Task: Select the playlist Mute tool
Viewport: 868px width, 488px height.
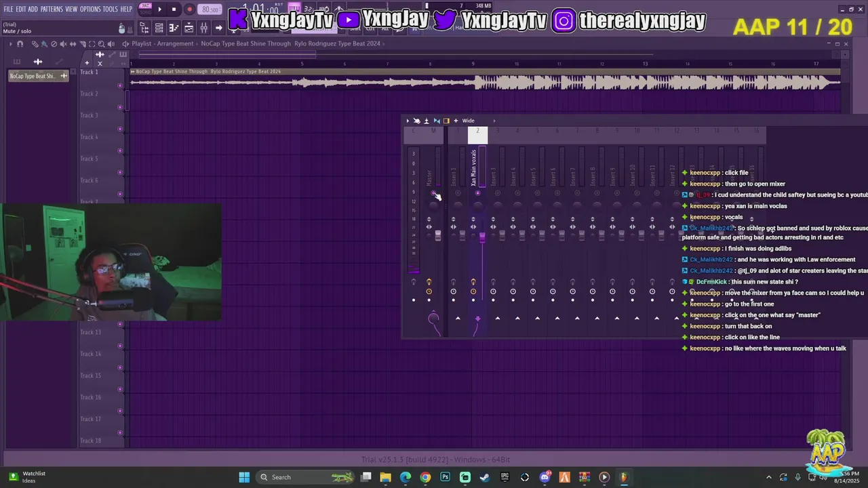Action: pos(63,44)
